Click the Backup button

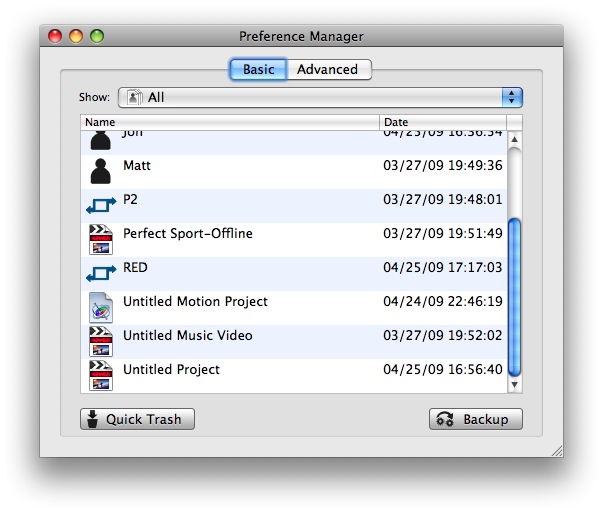coord(476,419)
